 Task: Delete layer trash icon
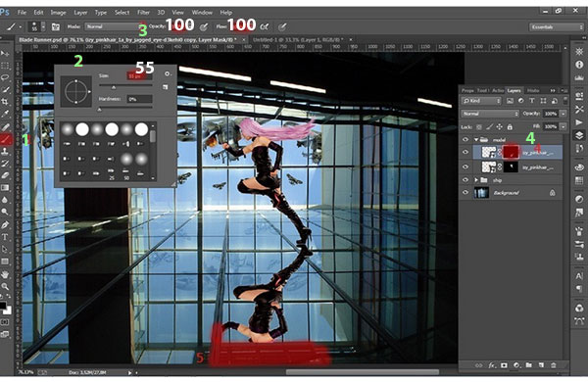(554, 365)
